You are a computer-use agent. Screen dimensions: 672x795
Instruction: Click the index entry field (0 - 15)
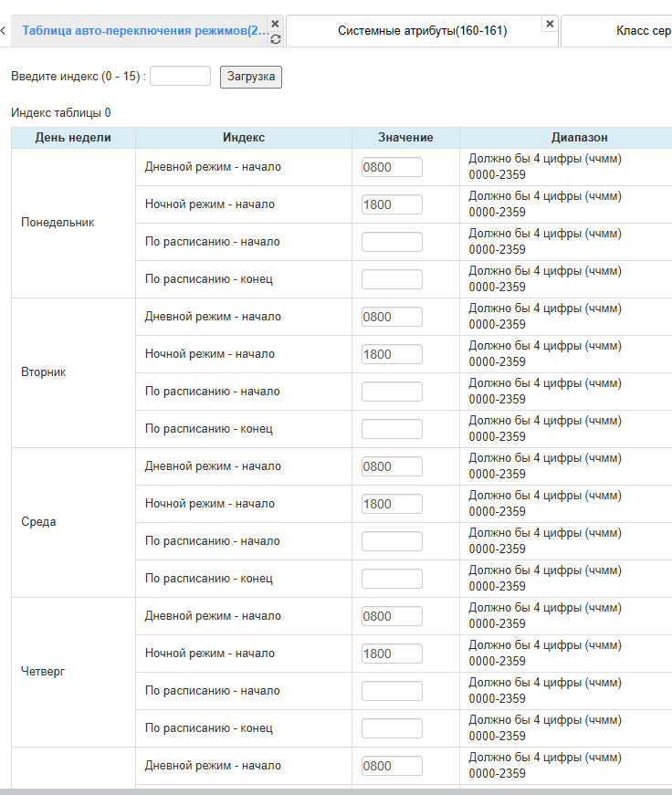pyautogui.click(x=180, y=77)
